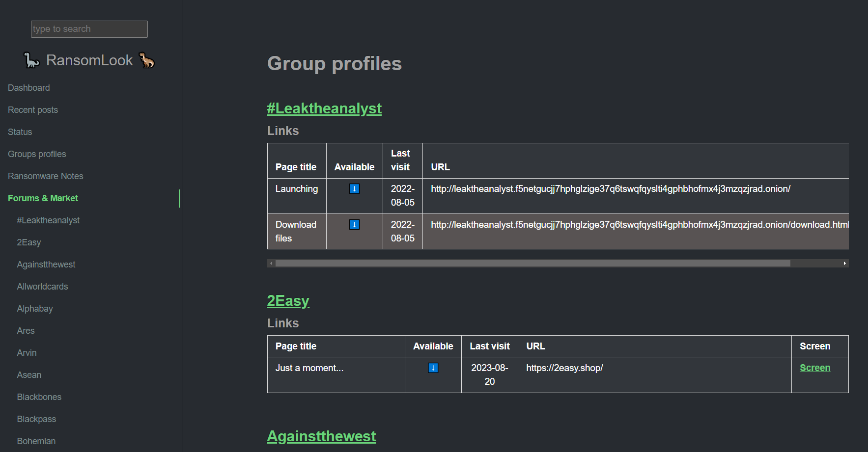Click 'URL' header in Leaktheanalyst table

441,167
